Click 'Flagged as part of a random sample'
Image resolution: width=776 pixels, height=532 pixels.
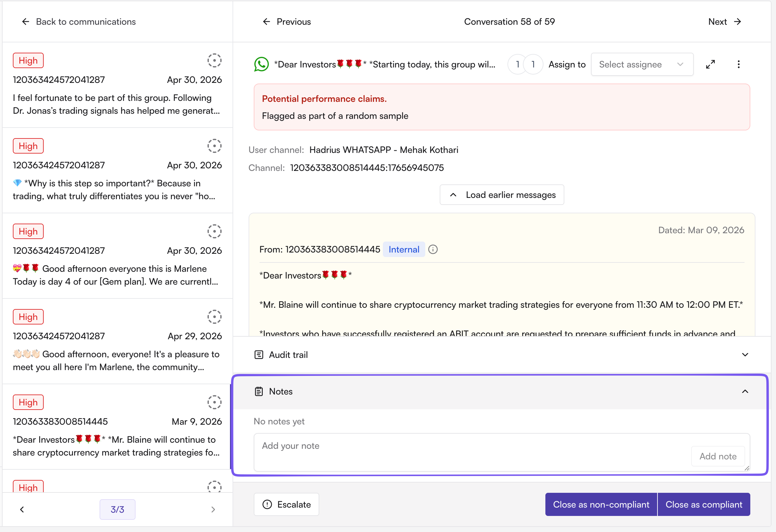pyautogui.click(x=335, y=116)
